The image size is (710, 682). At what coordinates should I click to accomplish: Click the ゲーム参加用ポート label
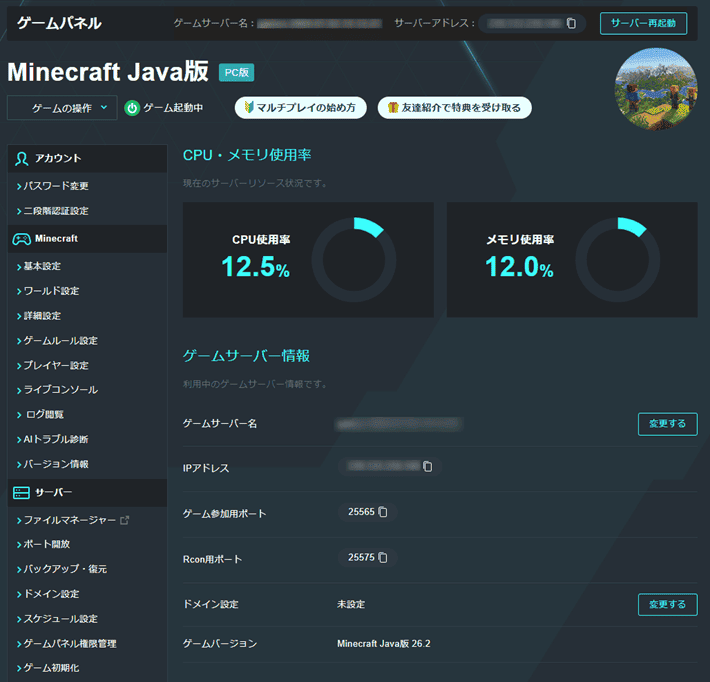pos(224,514)
